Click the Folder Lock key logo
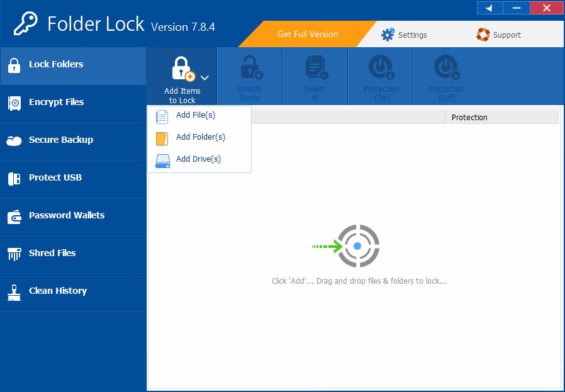The height and width of the screenshot is (392, 565). pyautogui.click(x=25, y=23)
